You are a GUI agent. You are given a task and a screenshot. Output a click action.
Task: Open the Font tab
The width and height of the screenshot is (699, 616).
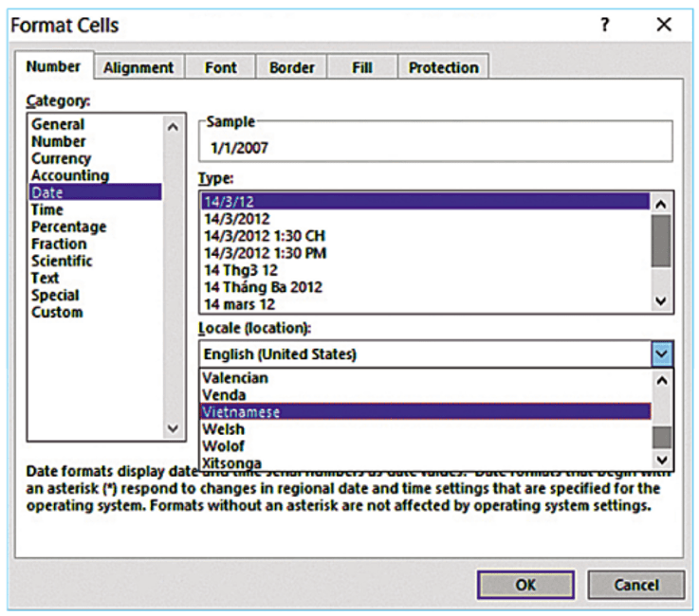coord(221,67)
